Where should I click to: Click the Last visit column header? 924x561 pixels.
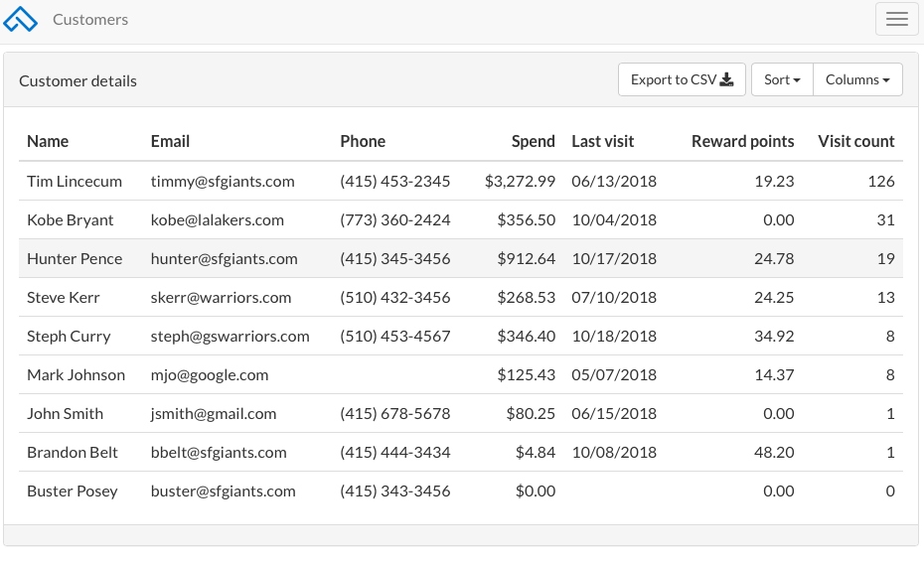coord(602,141)
